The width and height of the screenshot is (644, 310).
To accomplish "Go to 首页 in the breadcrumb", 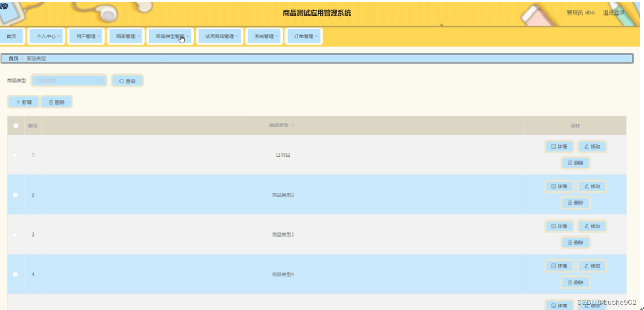I will (x=13, y=58).
